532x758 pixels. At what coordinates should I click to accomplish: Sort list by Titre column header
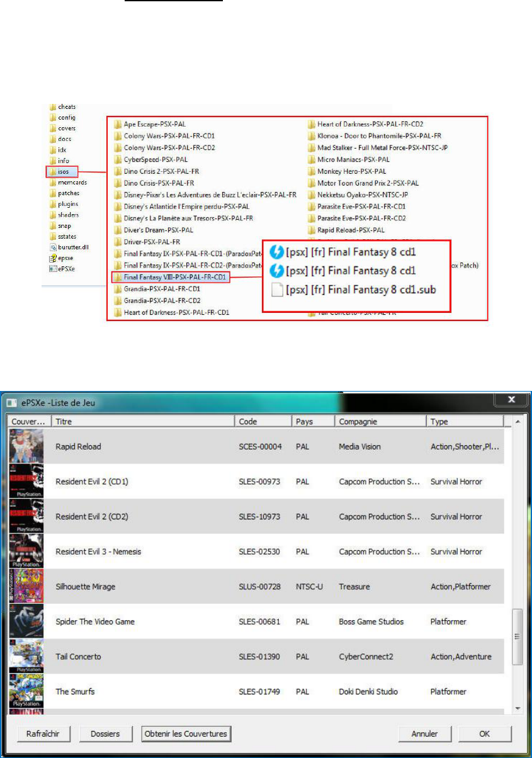click(x=142, y=422)
